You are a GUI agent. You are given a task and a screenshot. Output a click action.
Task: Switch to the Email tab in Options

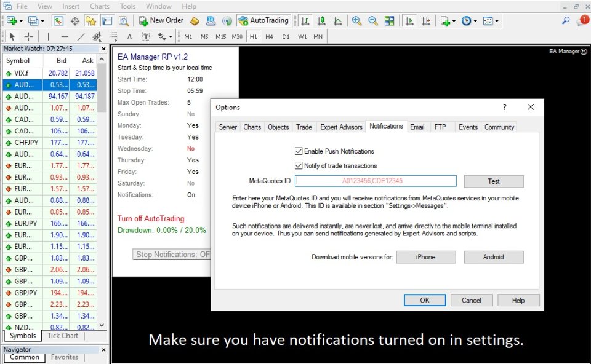[x=417, y=127]
